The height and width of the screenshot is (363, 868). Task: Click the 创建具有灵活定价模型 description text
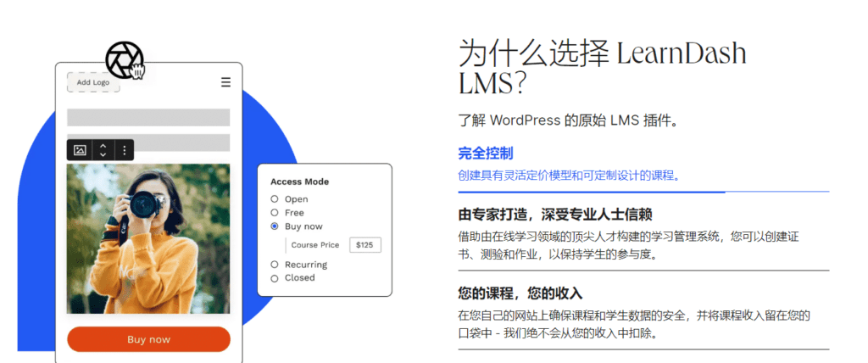(569, 176)
